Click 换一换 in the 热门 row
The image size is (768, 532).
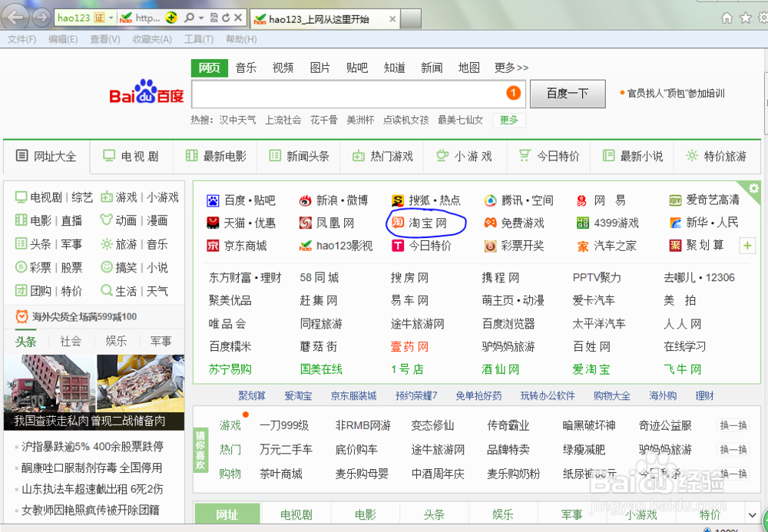pos(733,449)
